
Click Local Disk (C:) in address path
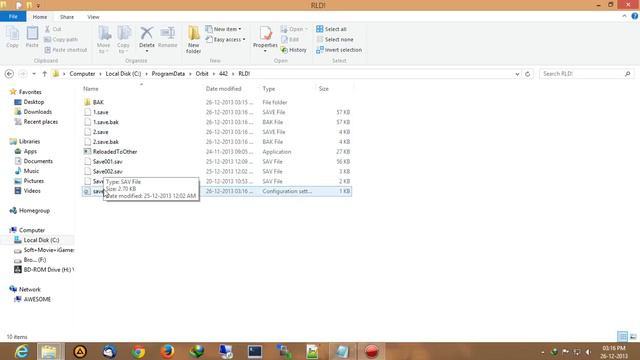pyautogui.click(x=123, y=74)
